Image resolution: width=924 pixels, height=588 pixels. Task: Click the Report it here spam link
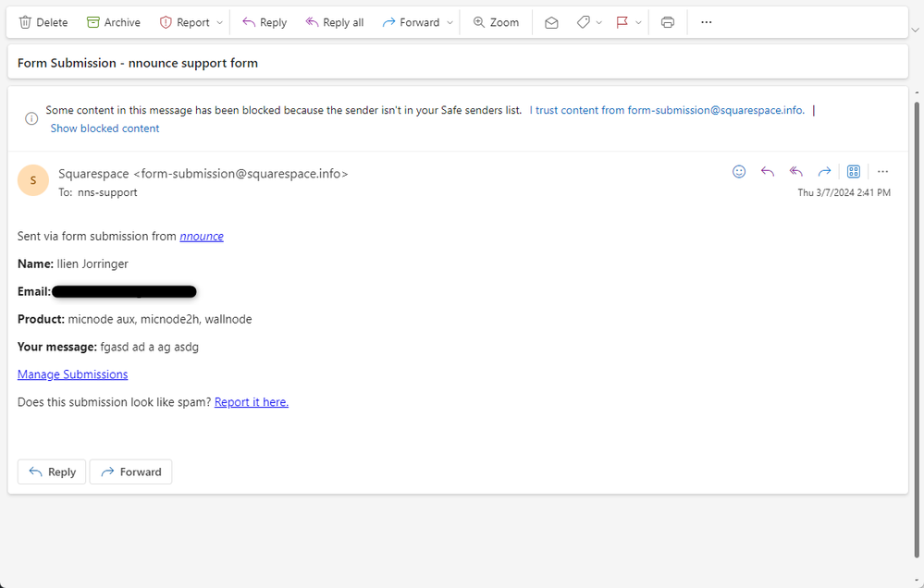point(252,402)
